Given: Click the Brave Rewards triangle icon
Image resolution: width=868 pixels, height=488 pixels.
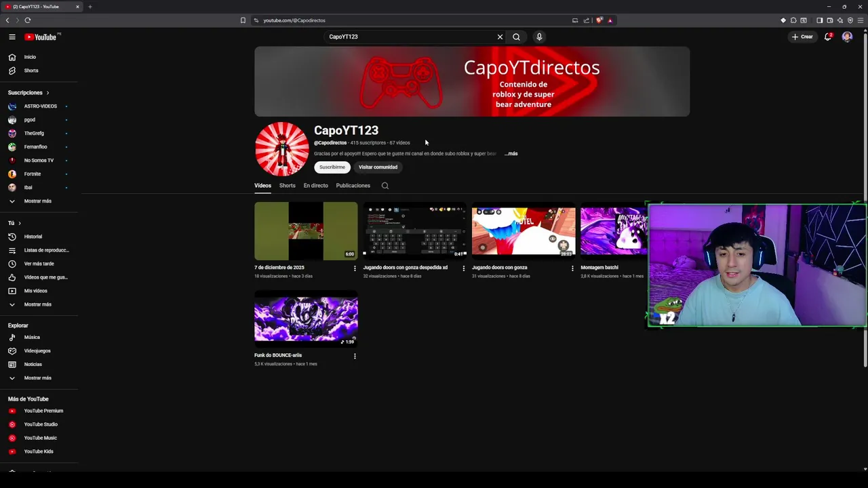Looking at the screenshot, I should [610, 20].
